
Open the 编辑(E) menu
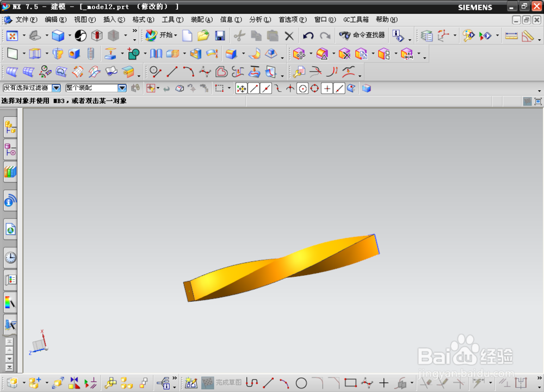[55, 20]
